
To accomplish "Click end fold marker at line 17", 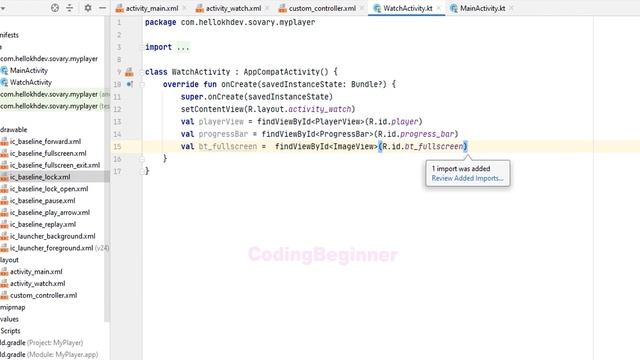I will 142,171.
